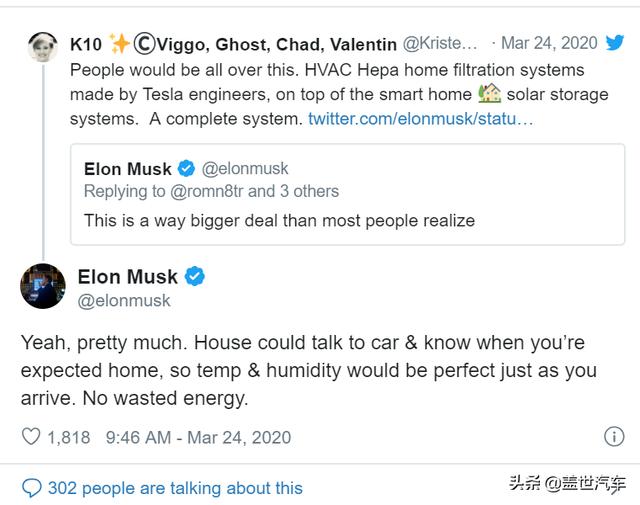This screenshot has height=505, width=640.
Task: Open the tweet info icon
Action: coord(614,437)
